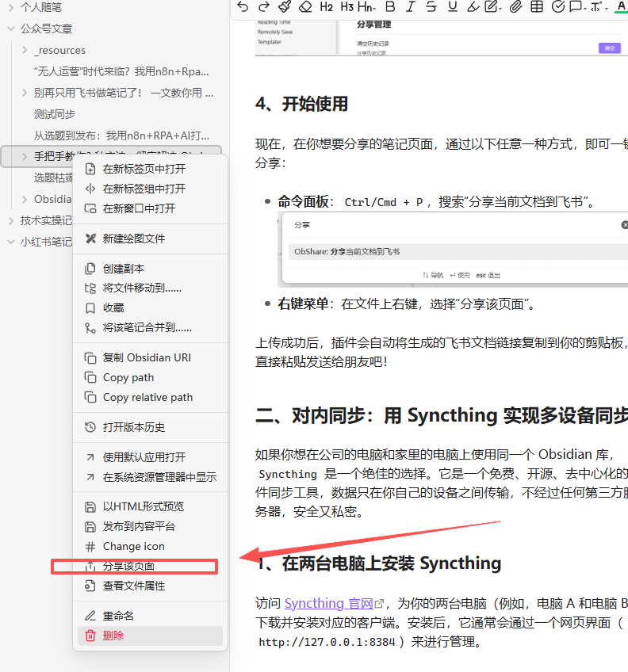Open the note "无人运营"时代来临
This screenshot has width=628, height=672.
coord(121,71)
